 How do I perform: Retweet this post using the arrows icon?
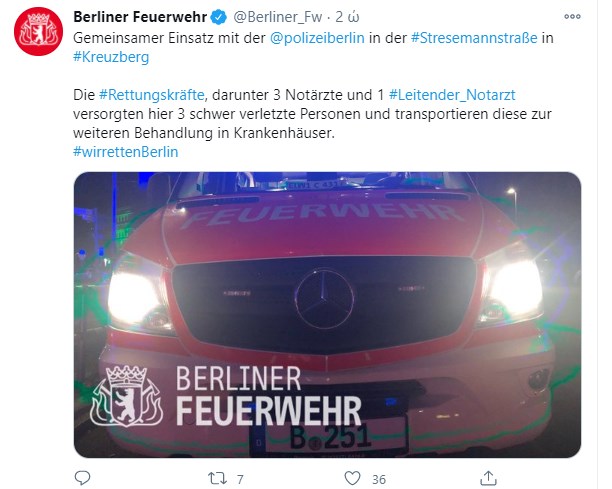tap(217, 478)
